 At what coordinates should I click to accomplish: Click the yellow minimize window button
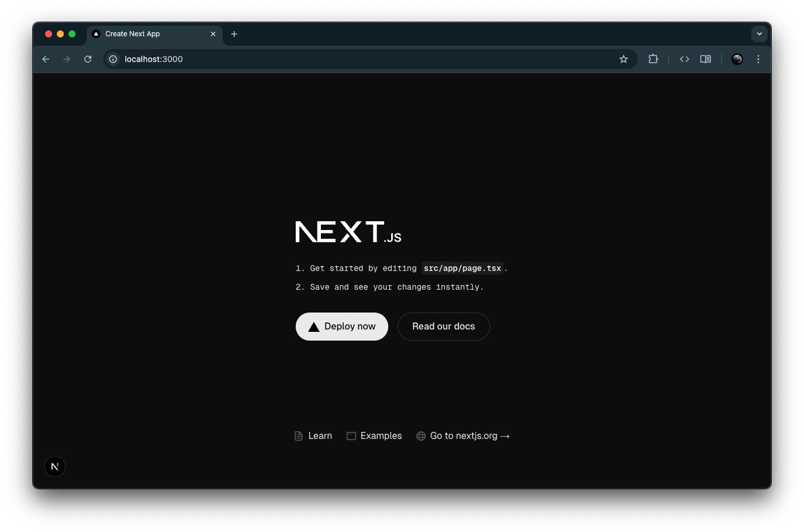coord(60,34)
